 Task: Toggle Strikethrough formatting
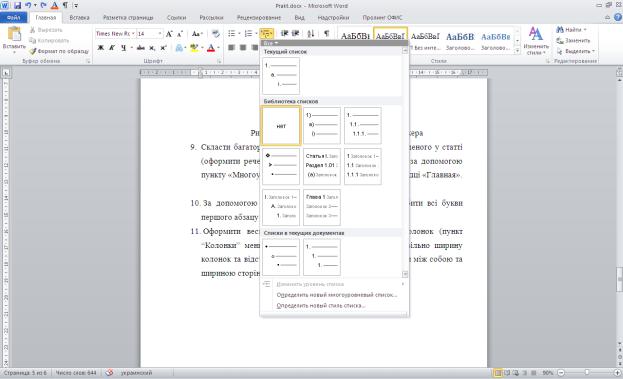[140, 48]
